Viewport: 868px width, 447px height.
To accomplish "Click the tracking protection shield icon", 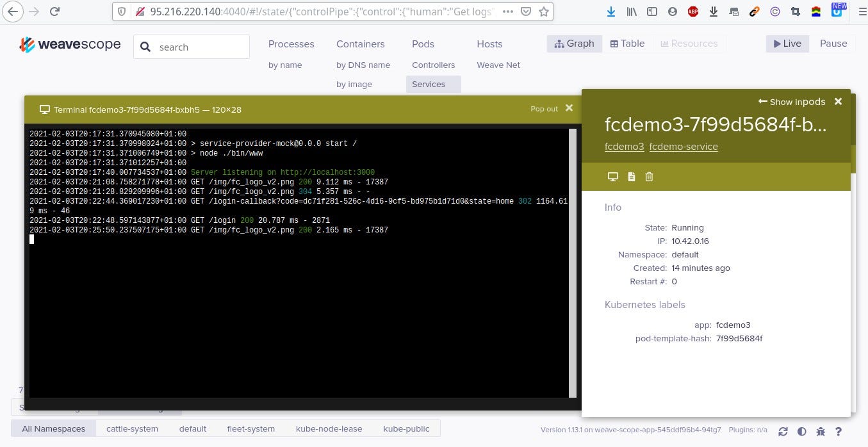I will click(123, 11).
